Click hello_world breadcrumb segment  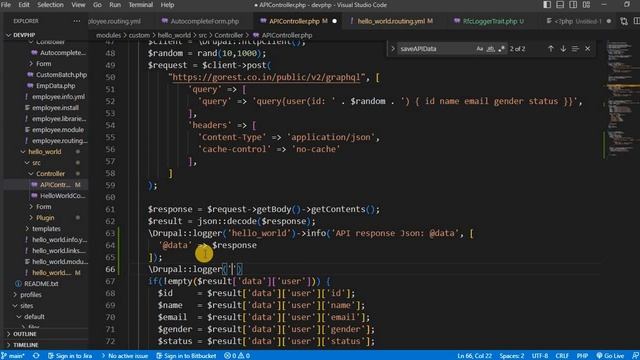point(174,35)
